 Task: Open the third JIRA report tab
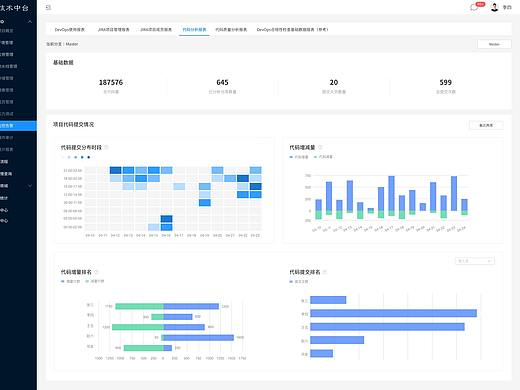click(x=156, y=30)
